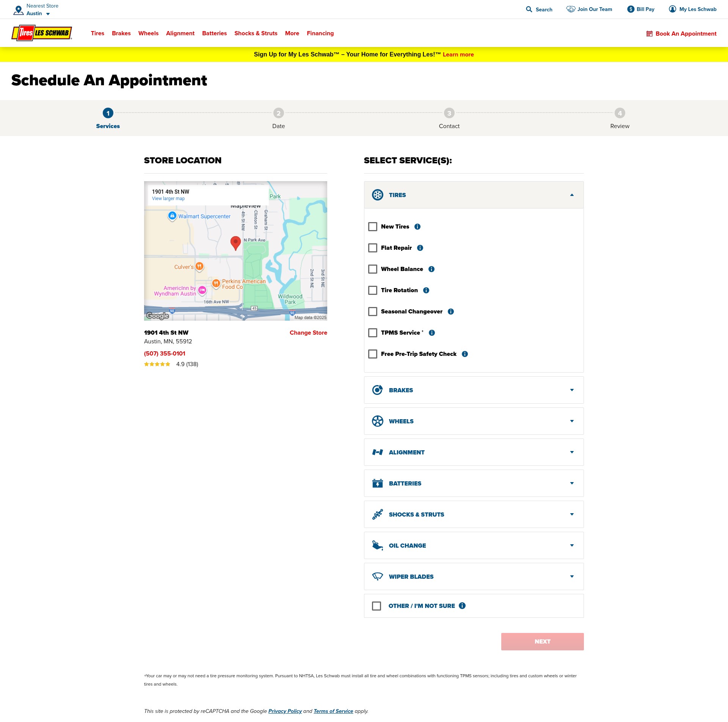The height and width of the screenshot is (722, 728).
Task: Open info icon beside New Tires
Action: tap(417, 227)
